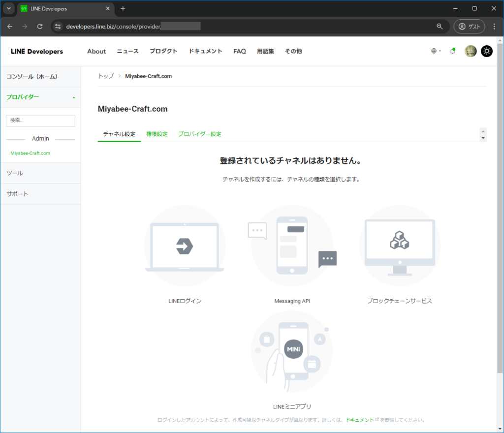Viewport: 504px width, 433px height.
Task: Pick the blockchain service monitor icon
Action: [400, 246]
